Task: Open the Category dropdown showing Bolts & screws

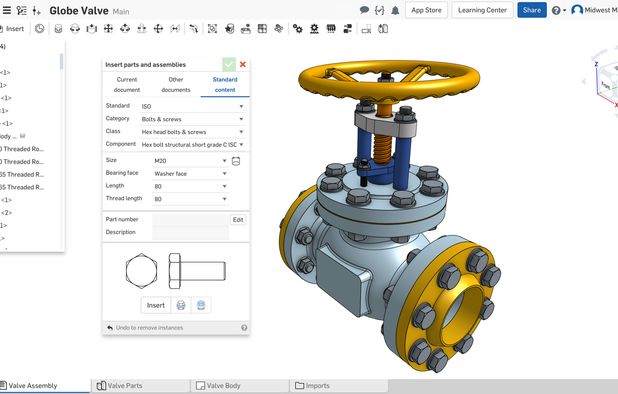Action: [x=193, y=119]
